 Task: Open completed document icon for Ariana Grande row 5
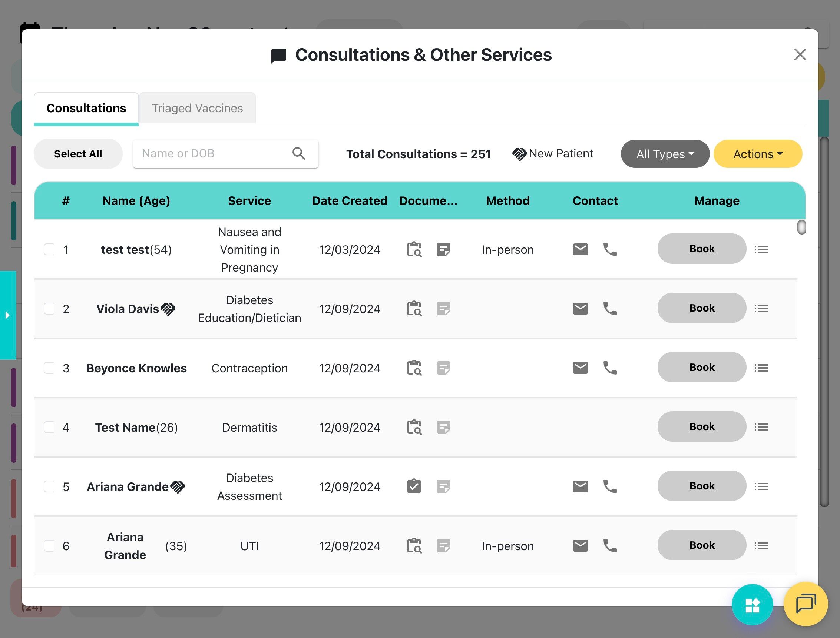pos(414,486)
